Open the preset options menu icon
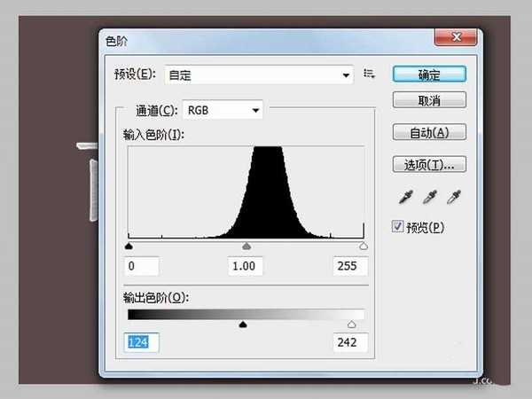 click(x=371, y=75)
